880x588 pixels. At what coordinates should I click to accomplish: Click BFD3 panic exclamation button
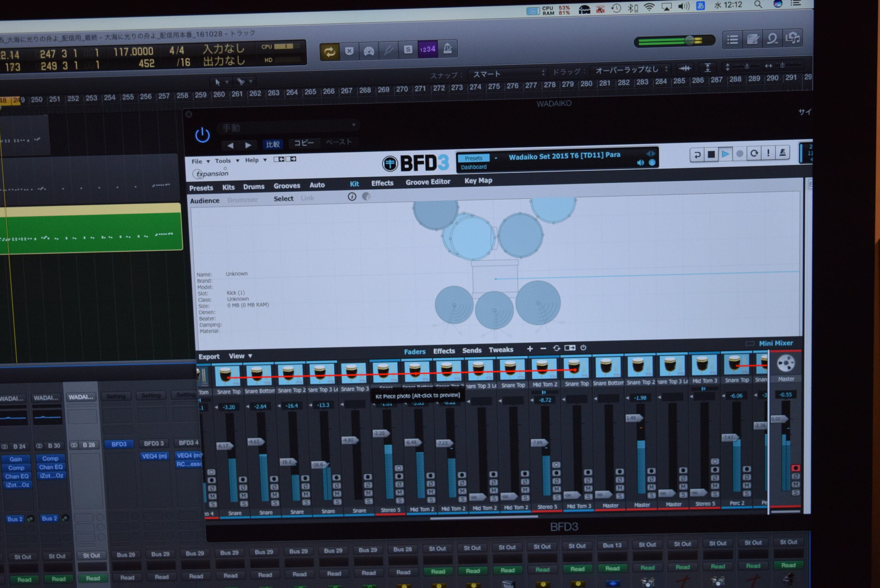tap(768, 153)
